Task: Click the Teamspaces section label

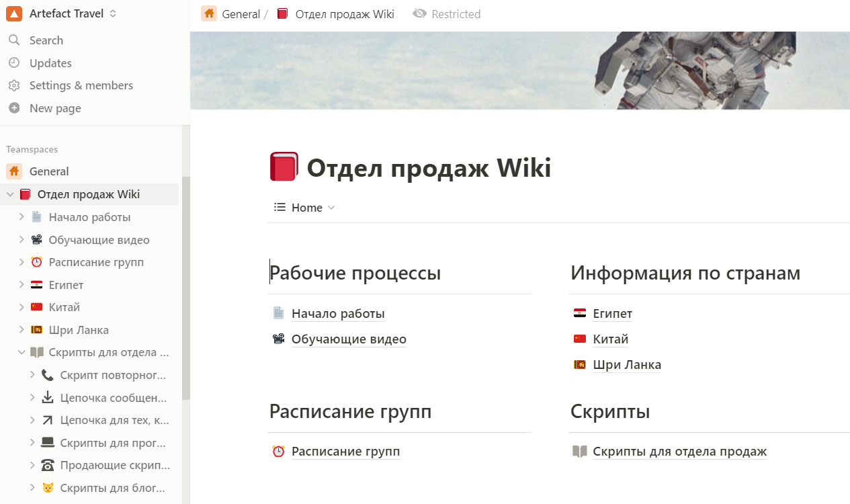Action: pyautogui.click(x=32, y=150)
